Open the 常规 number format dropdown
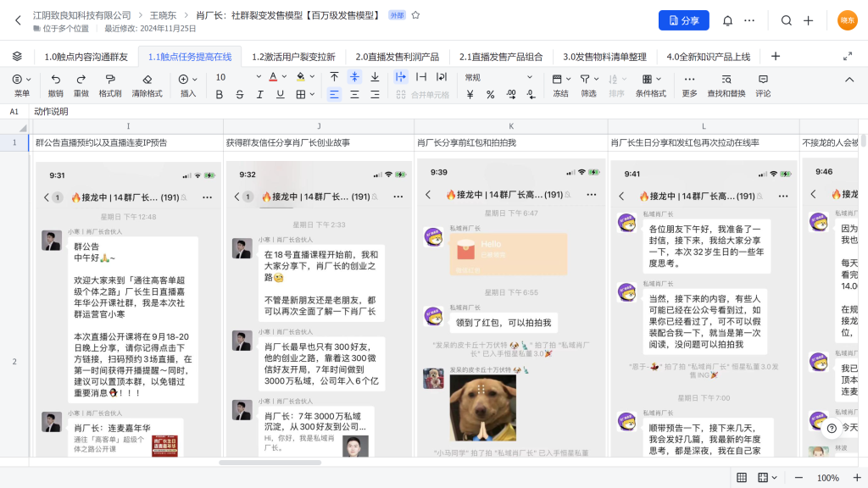 [498, 77]
